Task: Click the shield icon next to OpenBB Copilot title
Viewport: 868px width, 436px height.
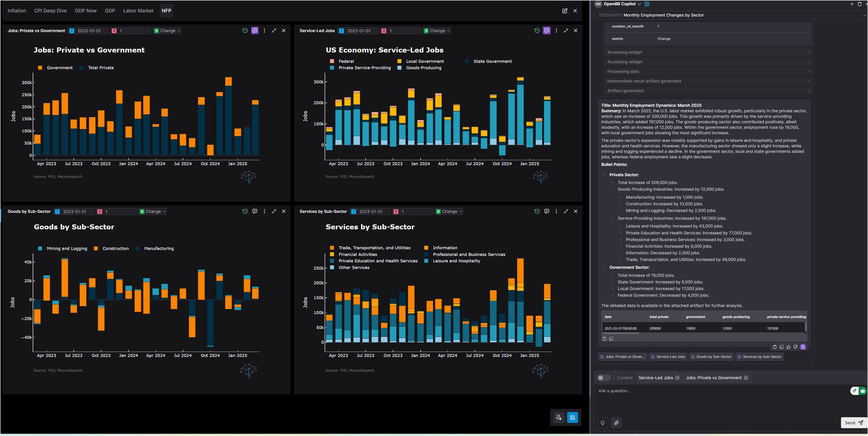Action: point(647,4)
